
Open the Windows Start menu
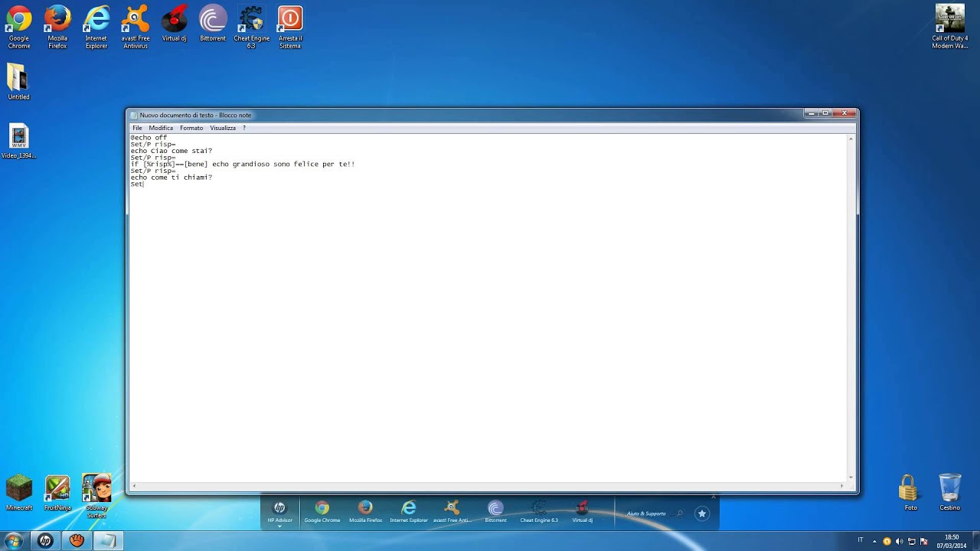coord(14,541)
